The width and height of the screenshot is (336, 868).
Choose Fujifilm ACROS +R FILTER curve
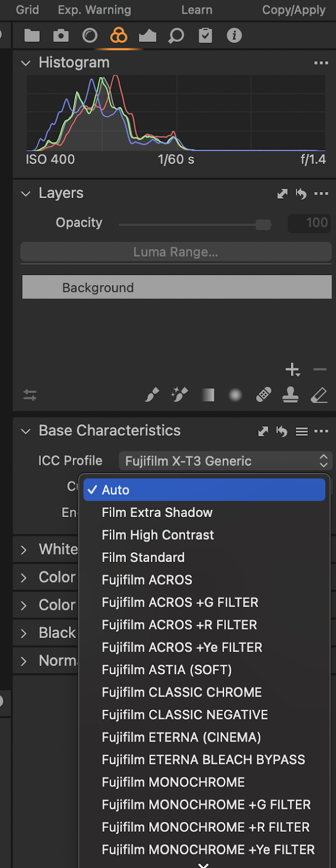(x=204, y=625)
